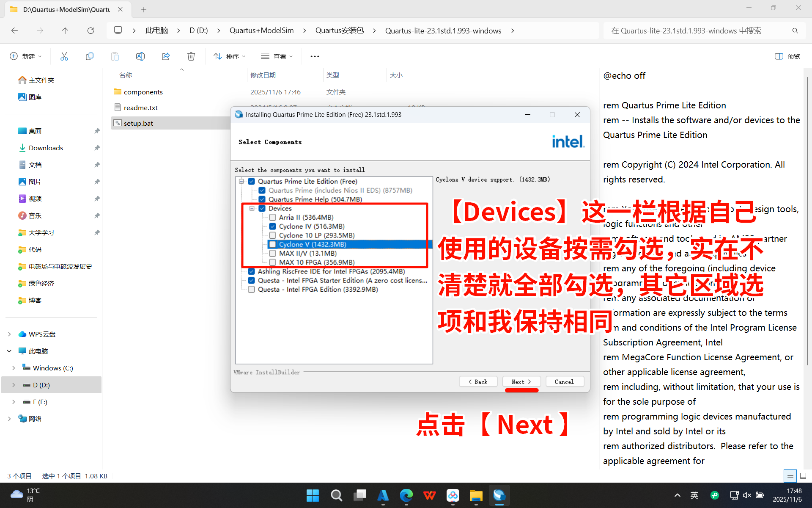Check the Arria II device option
This screenshot has height=508, width=812.
[273, 217]
